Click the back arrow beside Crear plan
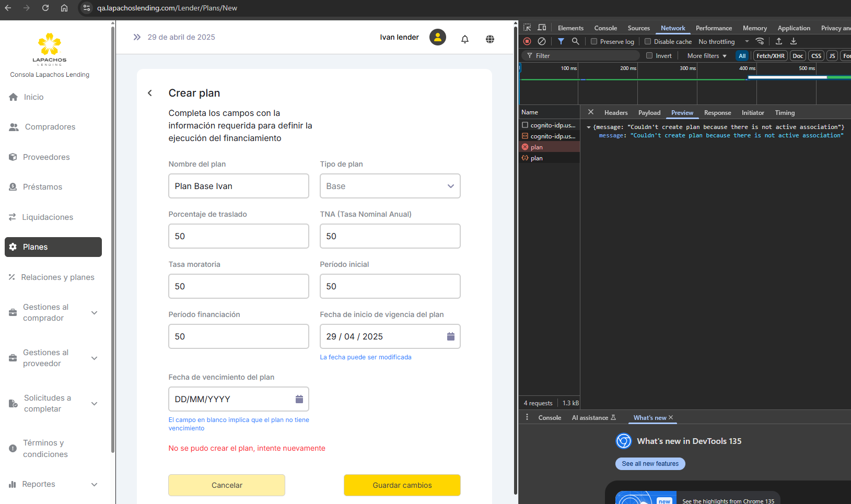The height and width of the screenshot is (504, 851). 150,93
